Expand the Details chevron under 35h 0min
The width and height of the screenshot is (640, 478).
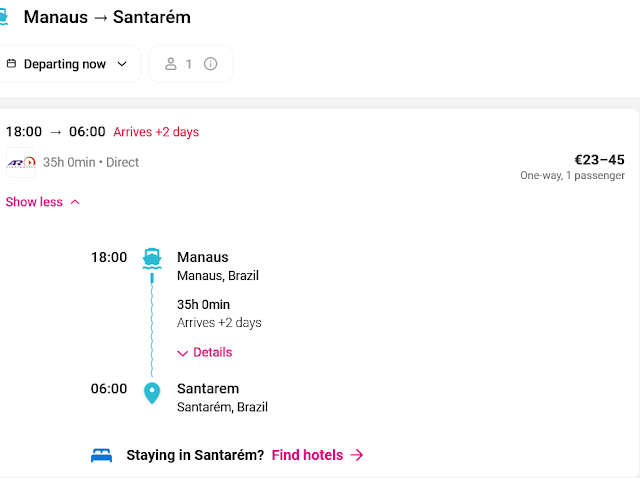[182, 353]
